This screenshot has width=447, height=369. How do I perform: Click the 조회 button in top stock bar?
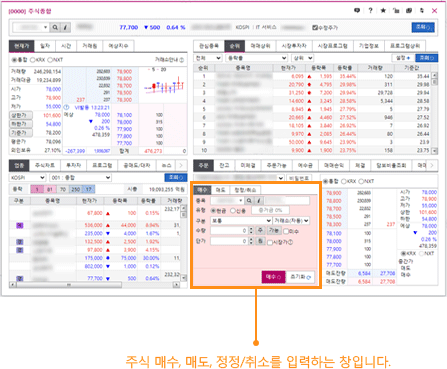[423, 27]
